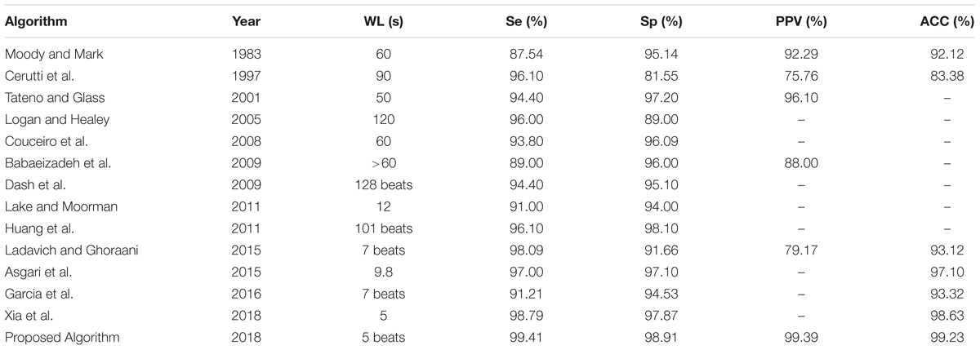Click the Ladavich and Ghoraani entry
This screenshot has height=350, width=980.
coord(59,250)
